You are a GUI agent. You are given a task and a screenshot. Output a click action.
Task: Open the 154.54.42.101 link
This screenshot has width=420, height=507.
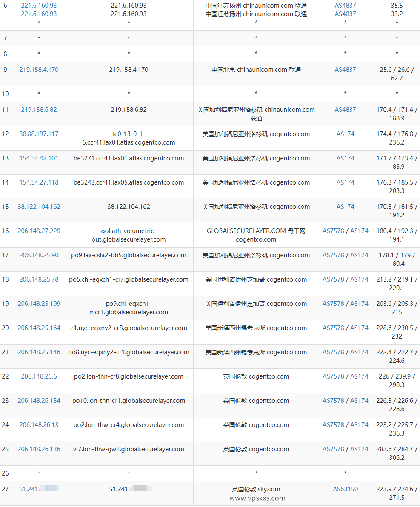click(x=39, y=158)
